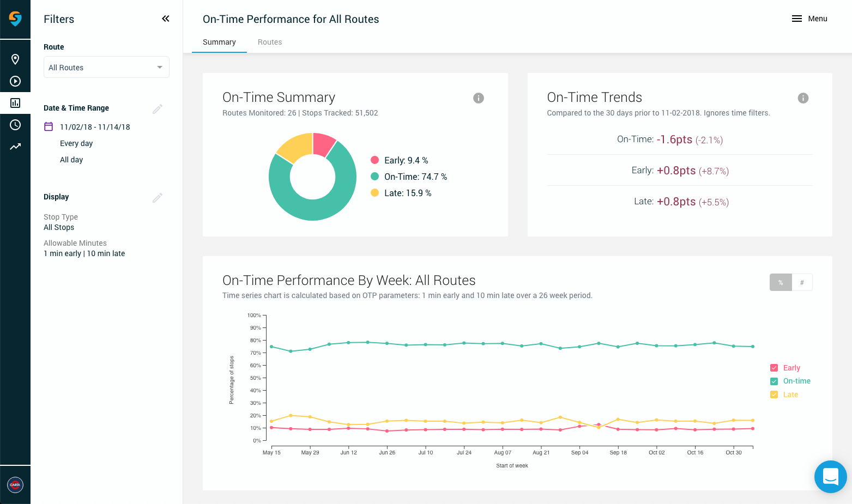Click the trending line icon in sidebar
The height and width of the screenshot is (504, 852).
[15, 147]
